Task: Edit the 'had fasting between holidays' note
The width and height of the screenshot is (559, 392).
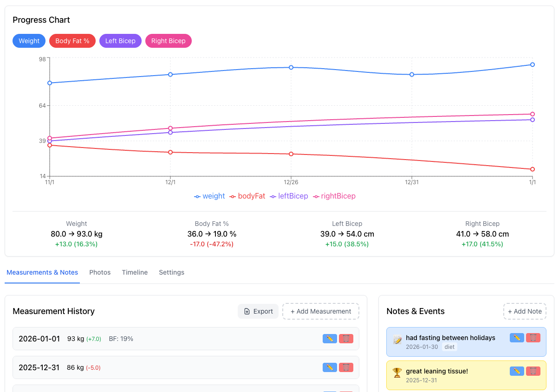Action: tap(517, 338)
